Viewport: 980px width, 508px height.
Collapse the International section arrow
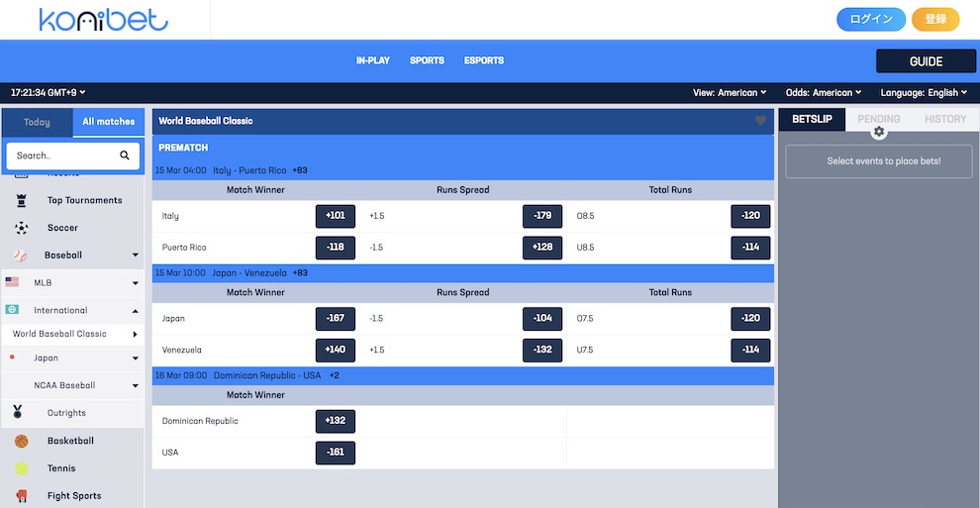136,311
